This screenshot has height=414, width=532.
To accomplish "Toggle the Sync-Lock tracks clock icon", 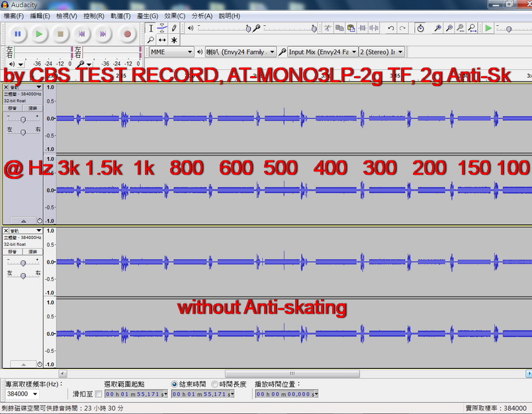I will click(x=420, y=28).
